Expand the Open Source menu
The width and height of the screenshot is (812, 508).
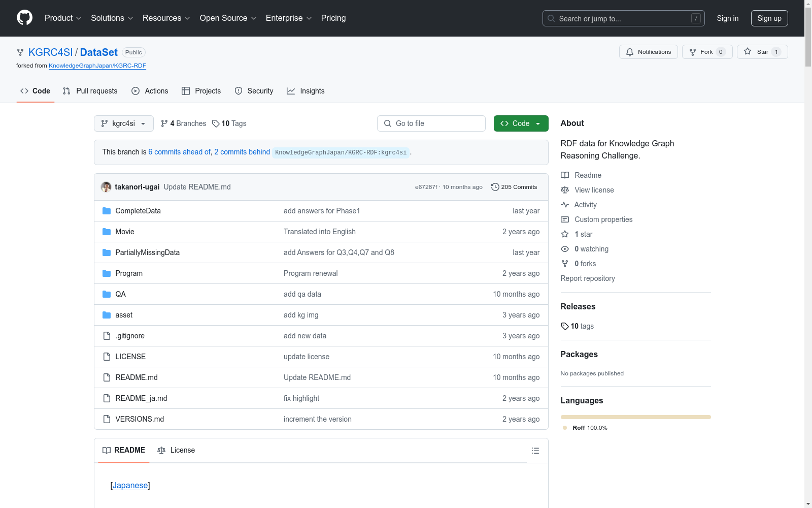(x=228, y=18)
